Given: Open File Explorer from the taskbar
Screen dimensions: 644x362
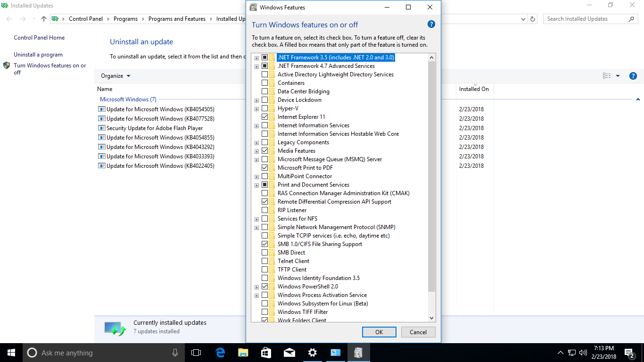Looking at the screenshot, I should (243, 353).
